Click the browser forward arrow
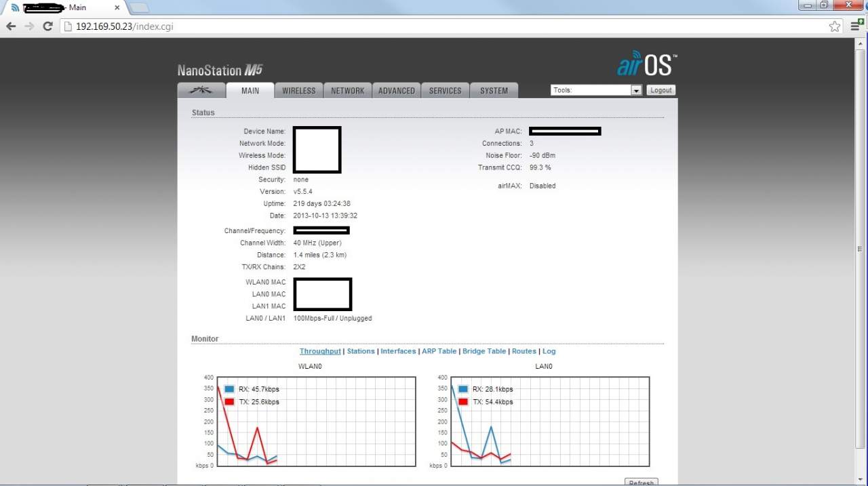The image size is (868, 486). [x=29, y=26]
